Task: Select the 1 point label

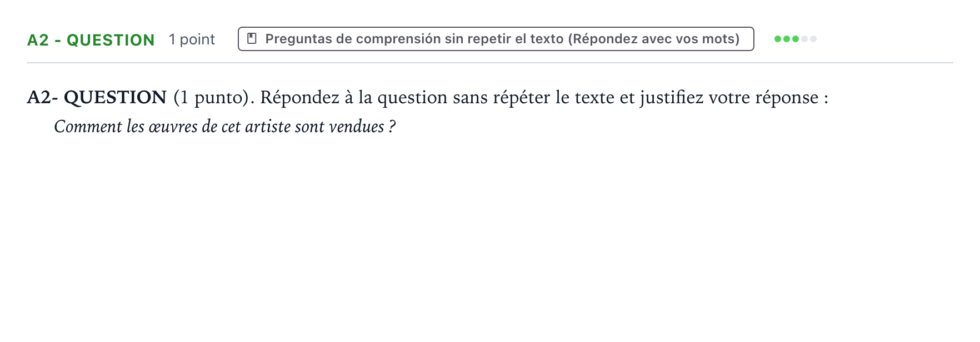Action: click(x=192, y=39)
